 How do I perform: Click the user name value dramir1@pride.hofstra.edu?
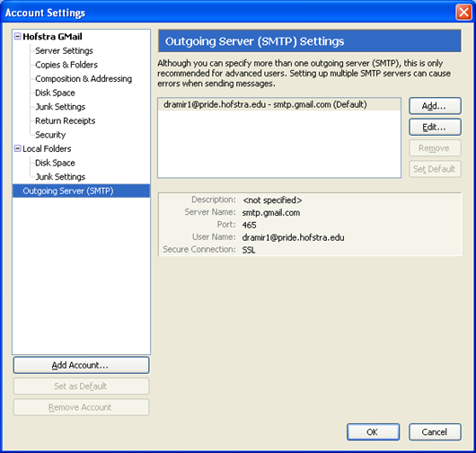coord(293,237)
